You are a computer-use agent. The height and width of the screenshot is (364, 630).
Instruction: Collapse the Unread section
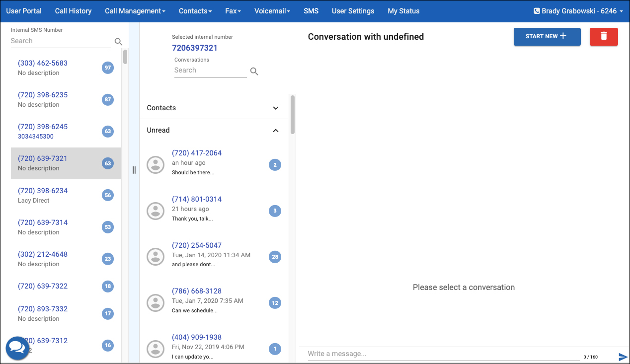point(276,130)
